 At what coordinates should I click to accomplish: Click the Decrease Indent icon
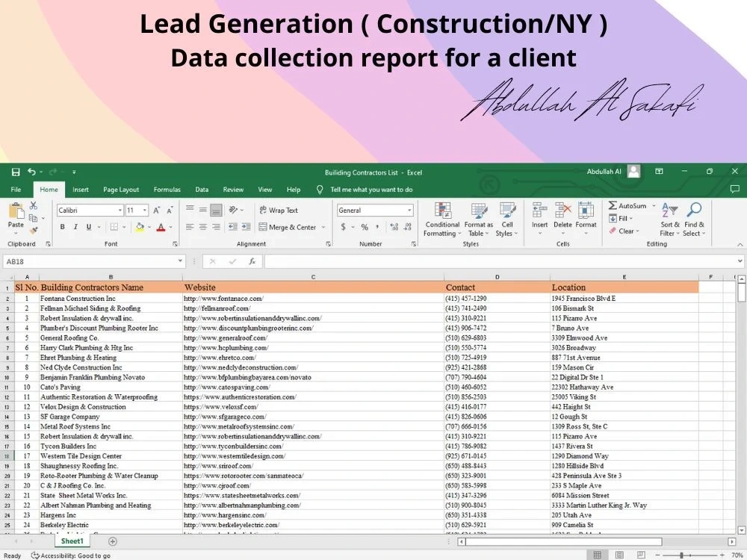pos(233,227)
